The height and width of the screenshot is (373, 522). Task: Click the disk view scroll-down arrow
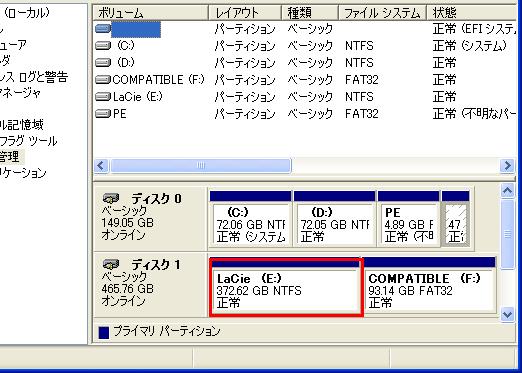507,314
